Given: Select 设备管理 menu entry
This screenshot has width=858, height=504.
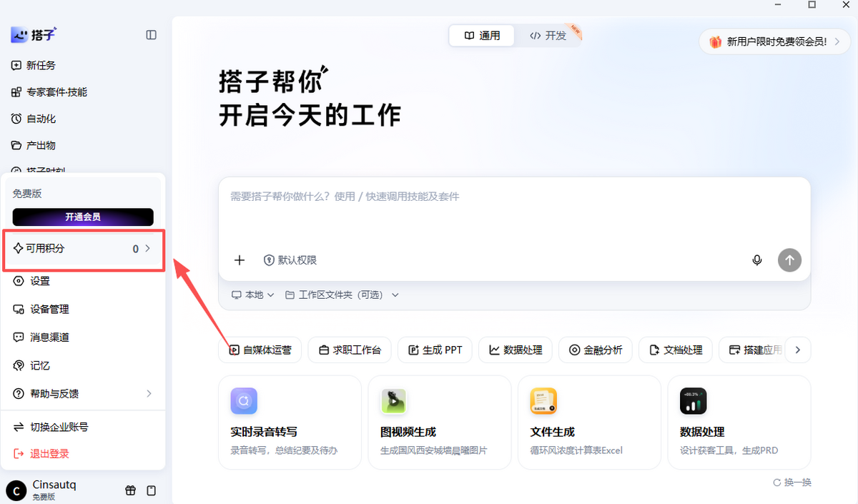Looking at the screenshot, I should tap(83, 309).
